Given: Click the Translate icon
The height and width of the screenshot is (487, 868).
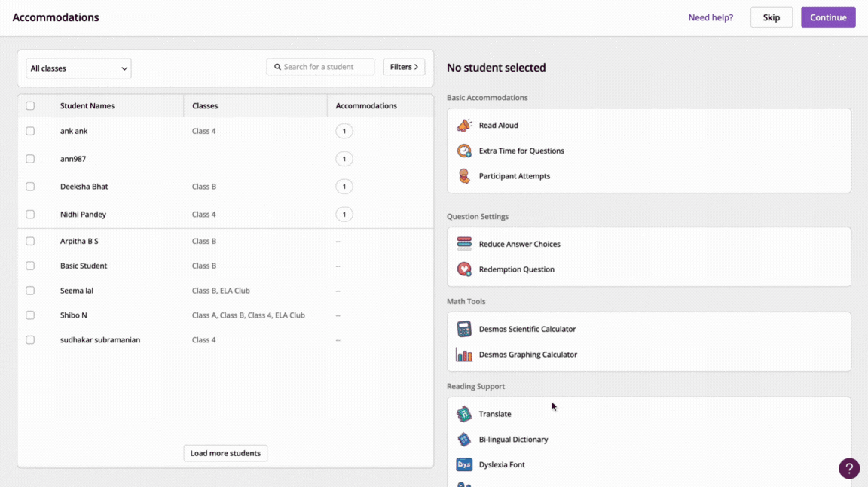Looking at the screenshot, I should coord(464,414).
